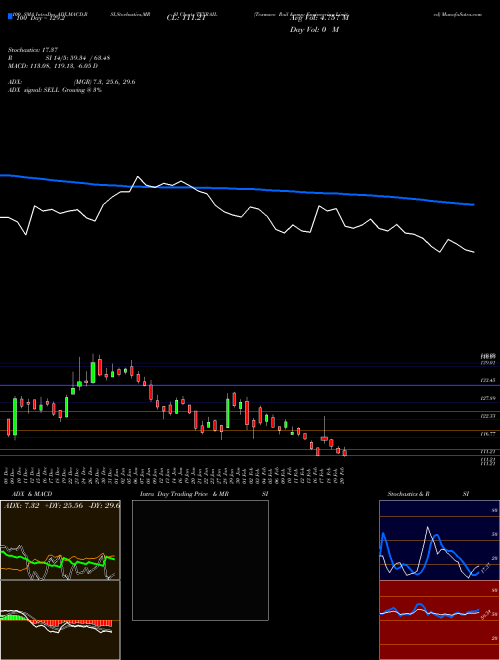Click the right end of the blue 100-day average line
This screenshot has height=660, width=500.
coord(473,205)
